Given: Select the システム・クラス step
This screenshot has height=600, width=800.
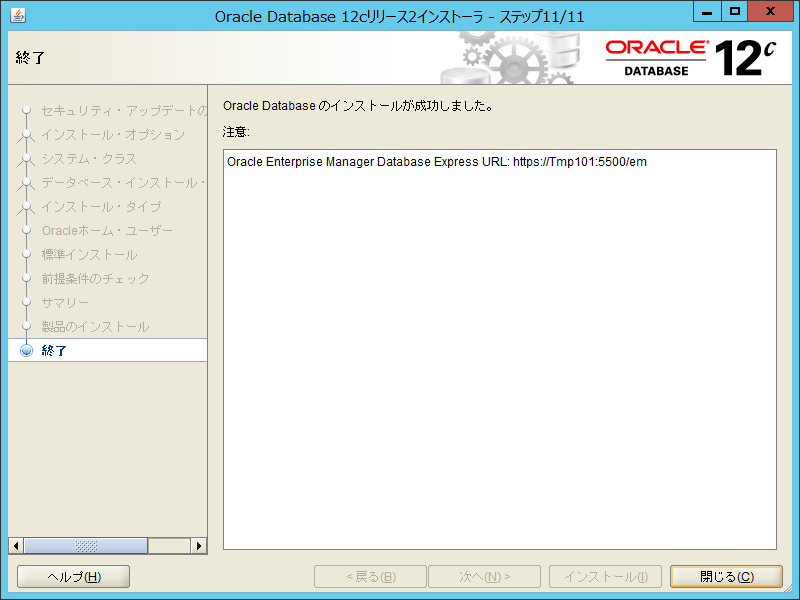Looking at the screenshot, I should (89, 159).
